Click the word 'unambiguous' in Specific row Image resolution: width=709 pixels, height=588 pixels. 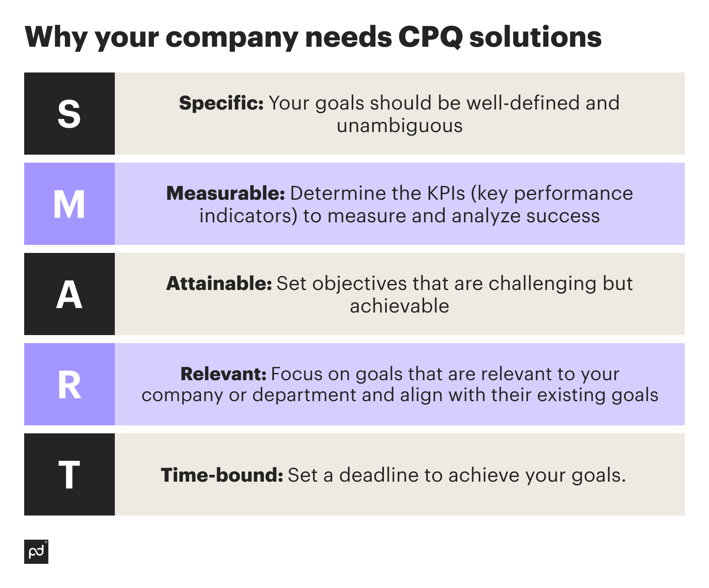[x=400, y=126]
